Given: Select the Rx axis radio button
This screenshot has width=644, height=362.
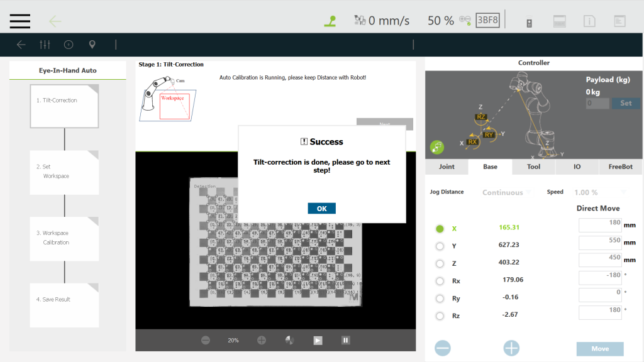Looking at the screenshot, I should tap(440, 281).
